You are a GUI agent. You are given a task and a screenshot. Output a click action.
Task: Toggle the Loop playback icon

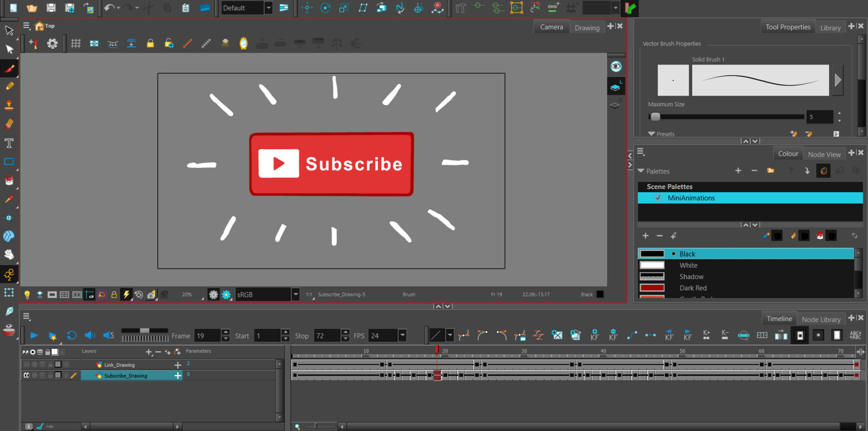coord(71,335)
